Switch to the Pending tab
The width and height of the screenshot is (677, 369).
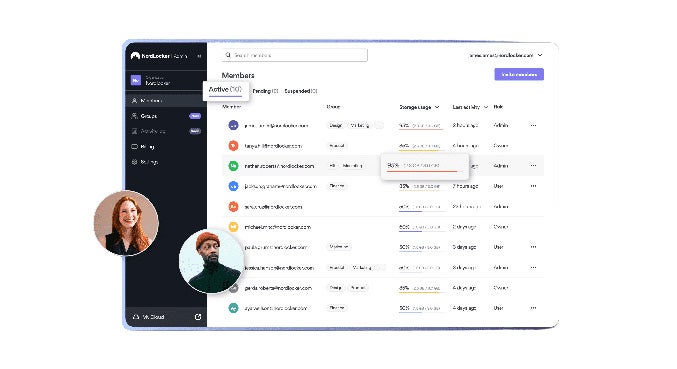coord(265,91)
